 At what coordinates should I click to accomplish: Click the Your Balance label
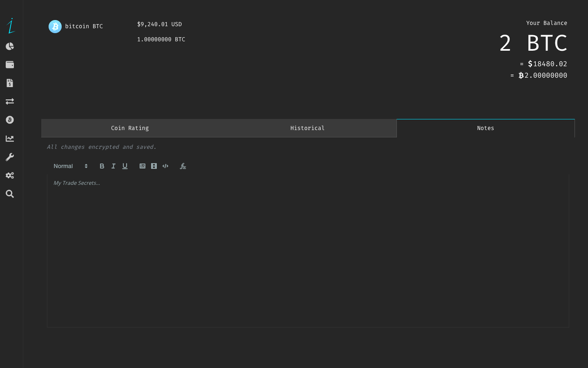click(x=547, y=23)
